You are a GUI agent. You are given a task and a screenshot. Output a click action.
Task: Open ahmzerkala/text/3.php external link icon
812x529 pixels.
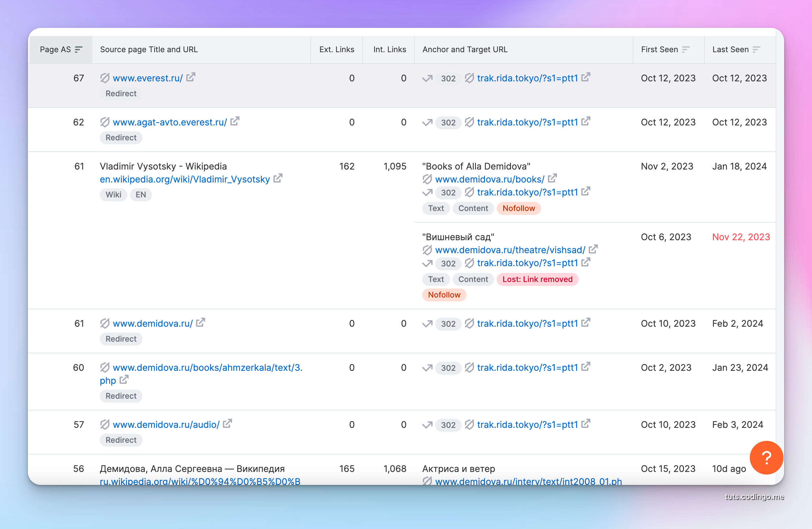coord(124,380)
